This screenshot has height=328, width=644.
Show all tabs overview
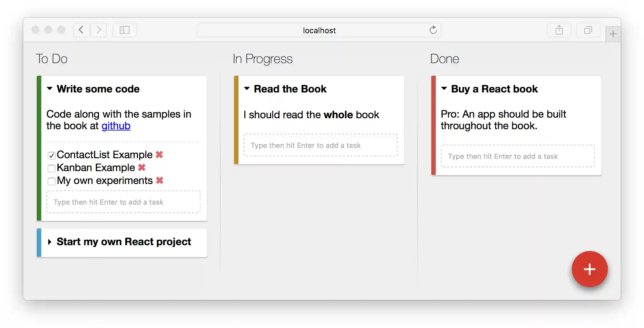[x=588, y=30]
